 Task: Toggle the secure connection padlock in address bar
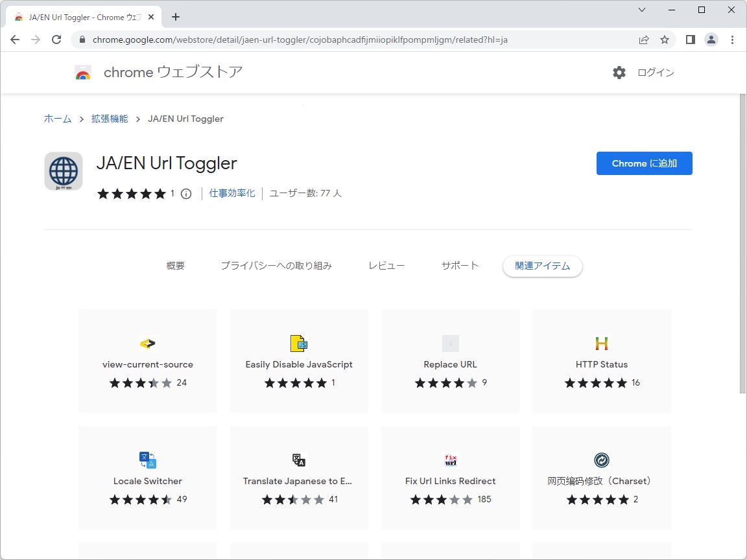[82, 40]
